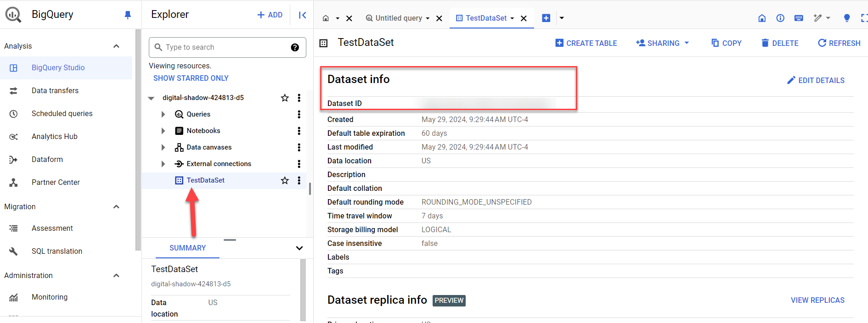Click EDIT DETAILS
The image size is (868, 323).
click(816, 80)
